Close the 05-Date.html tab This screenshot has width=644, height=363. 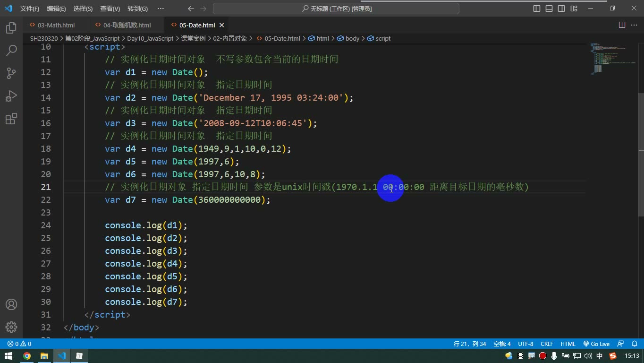221,25
